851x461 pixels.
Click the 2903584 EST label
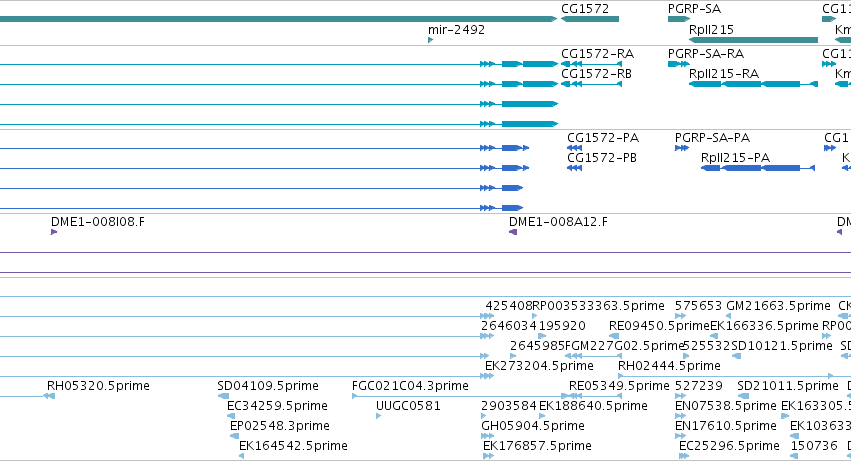[509, 406]
